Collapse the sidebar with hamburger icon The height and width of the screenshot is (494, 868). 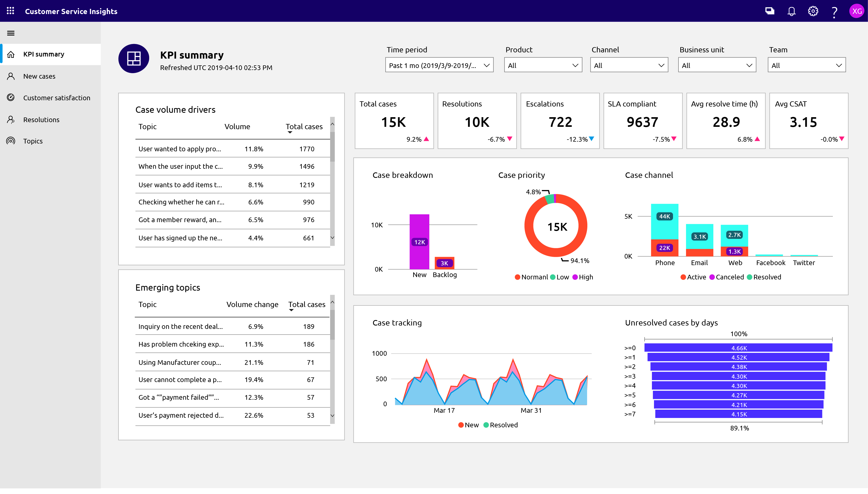pos(11,33)
